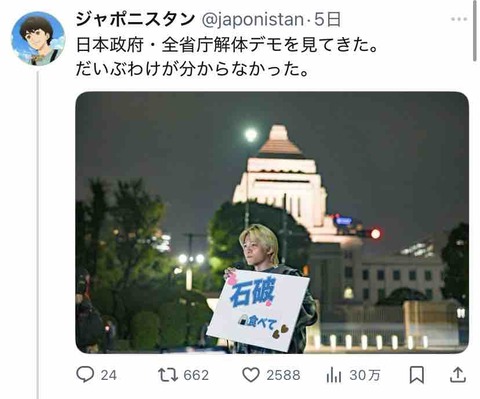Toggle the bookmark icon on this post
The image size is (480, 399).
[417, 375]
